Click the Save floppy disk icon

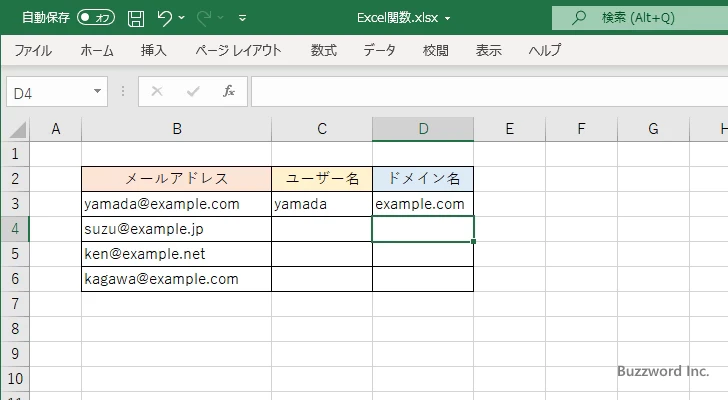tap(136, 18)
